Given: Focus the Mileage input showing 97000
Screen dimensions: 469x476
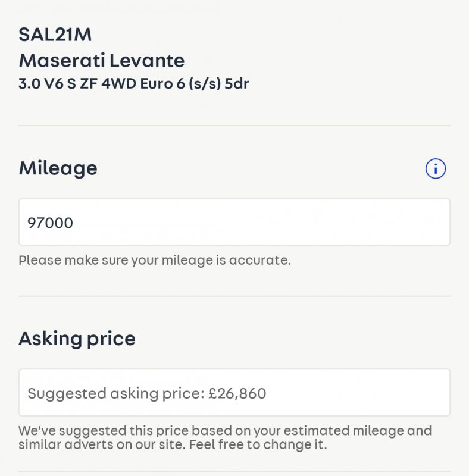Looking at the screenshot, I should pos(234,222).
